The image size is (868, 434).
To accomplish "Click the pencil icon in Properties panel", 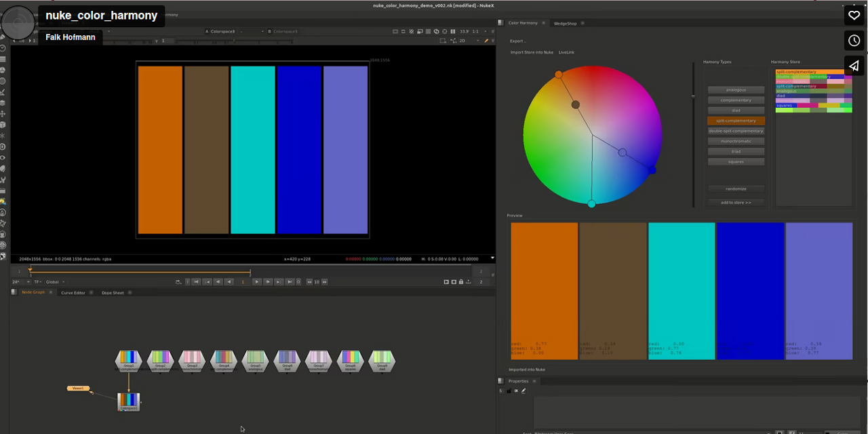I will (524, 391).
